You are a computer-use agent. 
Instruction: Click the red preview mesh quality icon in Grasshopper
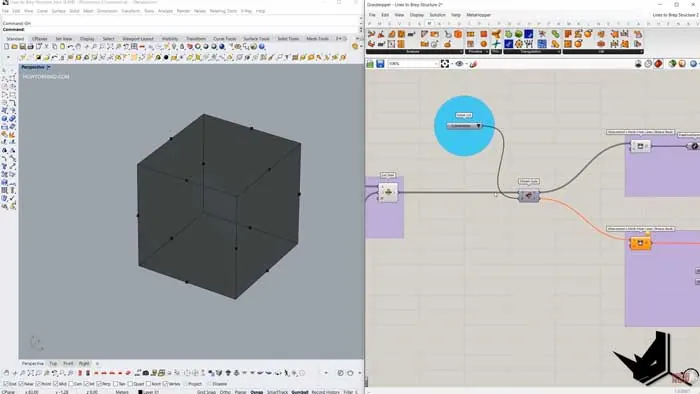point(658,64)
